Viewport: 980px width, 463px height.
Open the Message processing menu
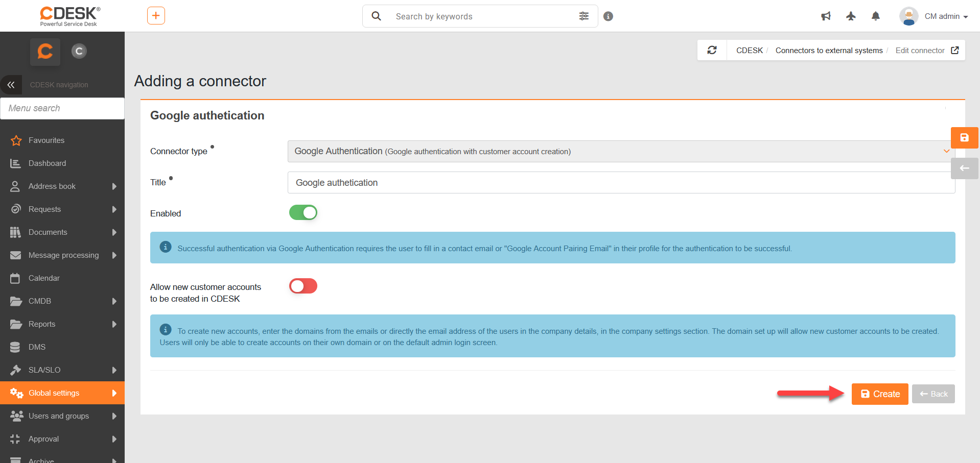[64, 255]
